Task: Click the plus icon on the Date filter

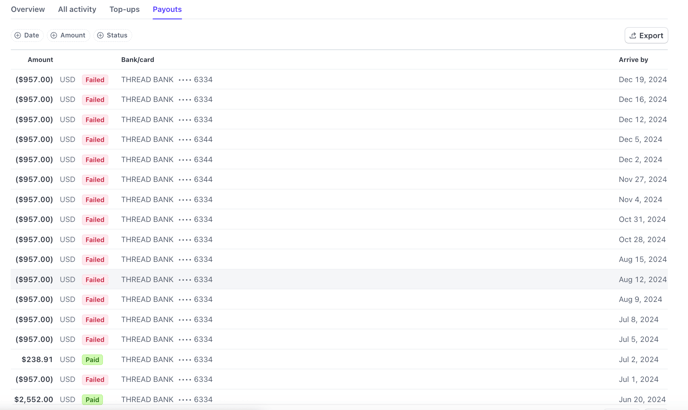Action: 18,35
